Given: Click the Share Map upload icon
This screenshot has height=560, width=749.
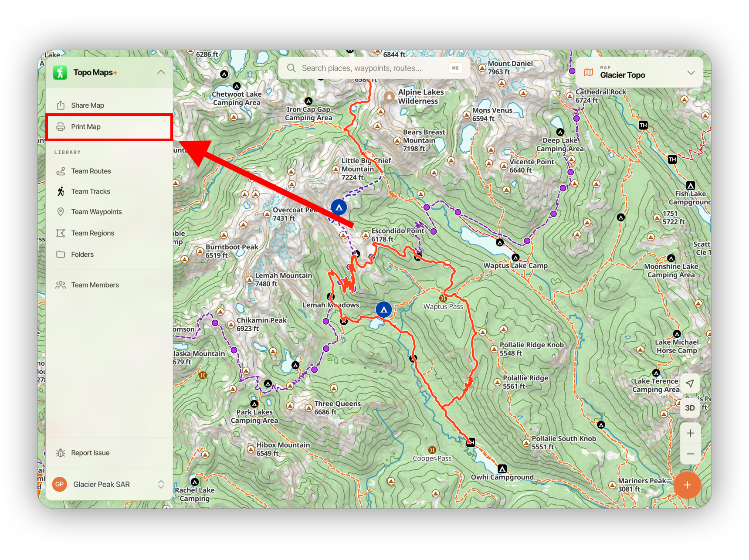Looking at the screenshot, I should coord(61,105).
